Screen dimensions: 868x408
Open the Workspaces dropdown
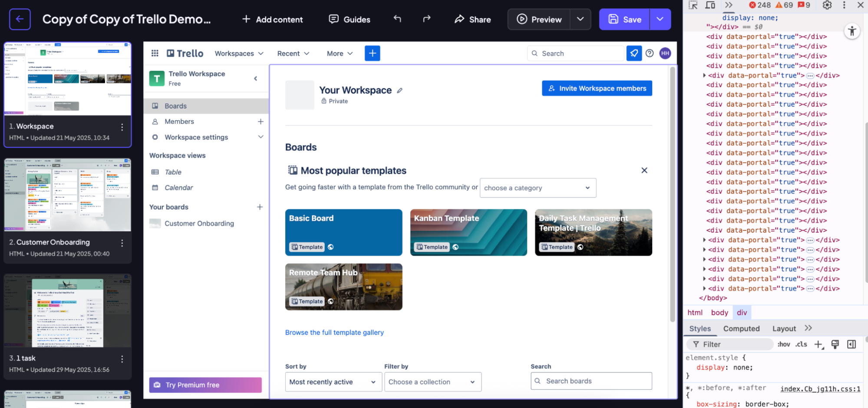tap(239, 53)
